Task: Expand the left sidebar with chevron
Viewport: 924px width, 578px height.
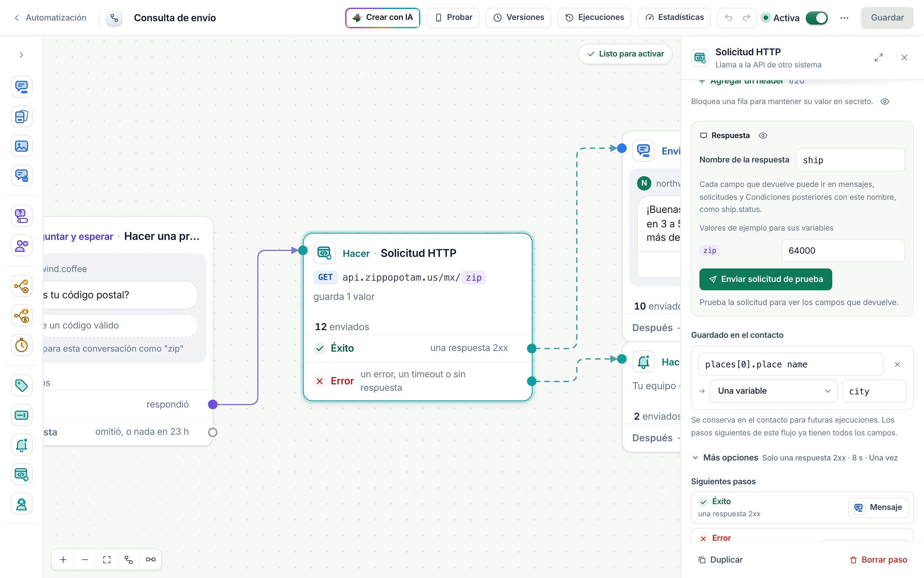Action: point(21,55)
